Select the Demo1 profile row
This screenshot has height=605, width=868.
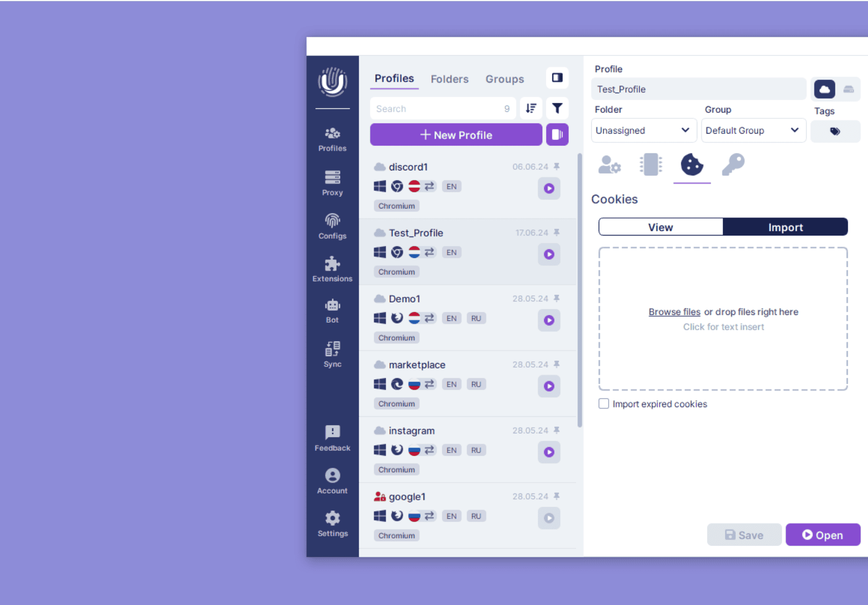coord(467,318)
